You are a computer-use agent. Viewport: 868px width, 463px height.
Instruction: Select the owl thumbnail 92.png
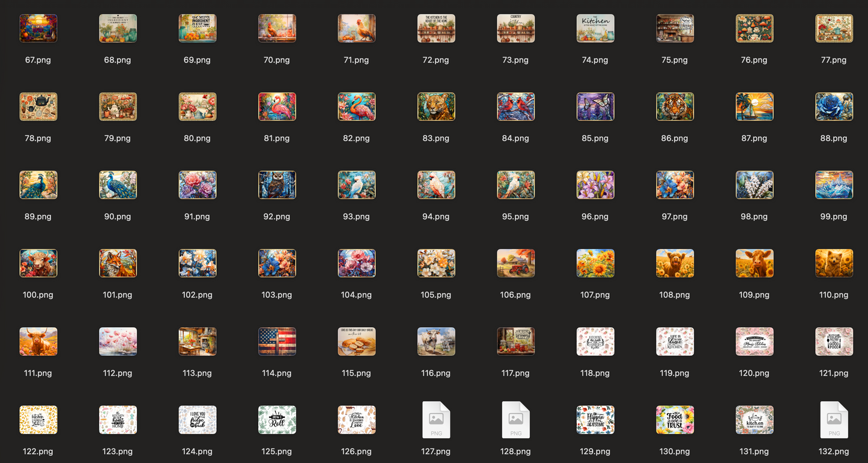[277, 185]
